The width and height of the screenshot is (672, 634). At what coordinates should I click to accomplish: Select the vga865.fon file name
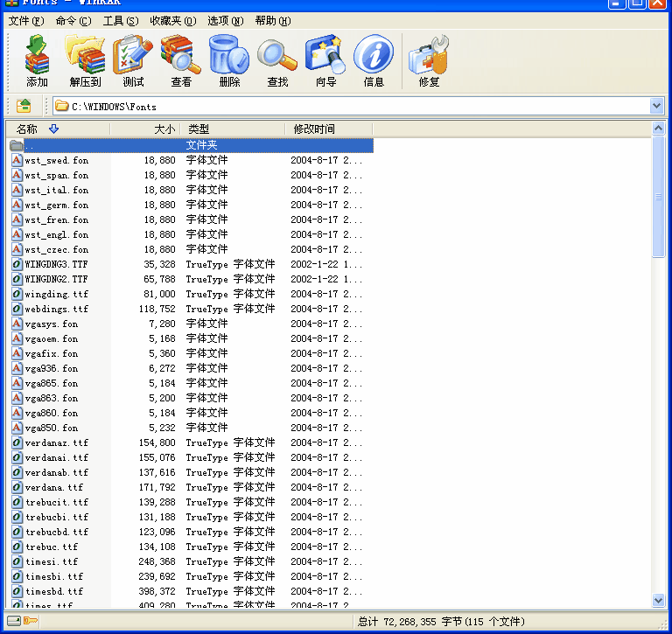[x=52, y=383]
